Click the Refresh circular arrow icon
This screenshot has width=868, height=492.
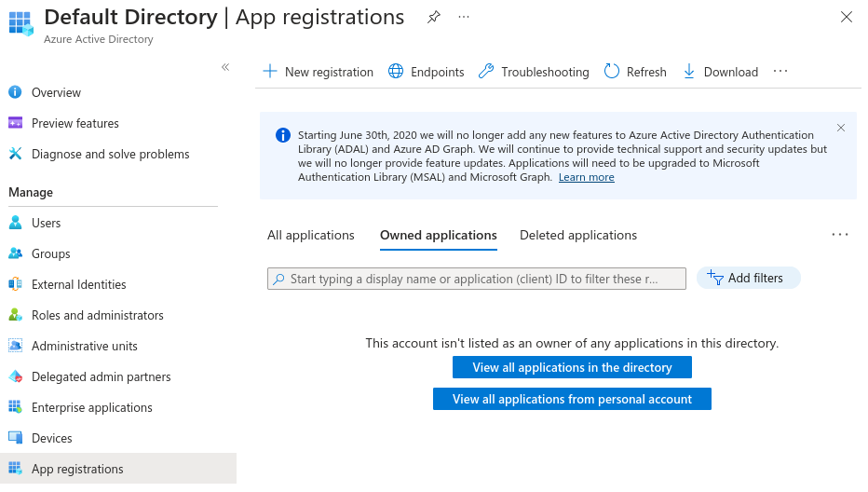click(612, 72)
